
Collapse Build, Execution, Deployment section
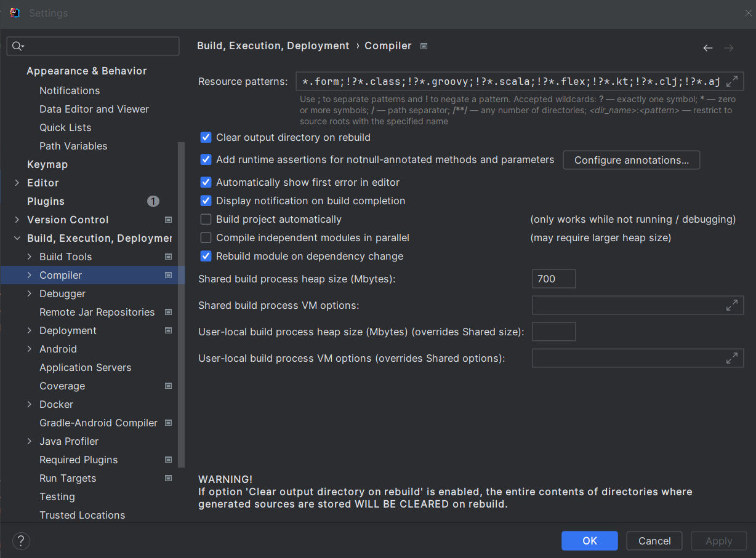pos(17,238)
